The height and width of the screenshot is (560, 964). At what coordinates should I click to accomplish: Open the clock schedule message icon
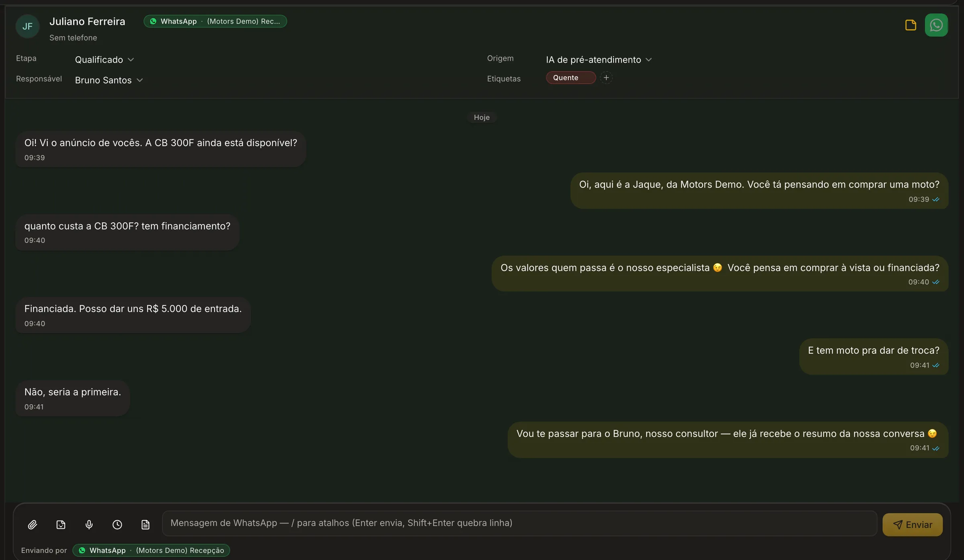click(x=117, y=524)
